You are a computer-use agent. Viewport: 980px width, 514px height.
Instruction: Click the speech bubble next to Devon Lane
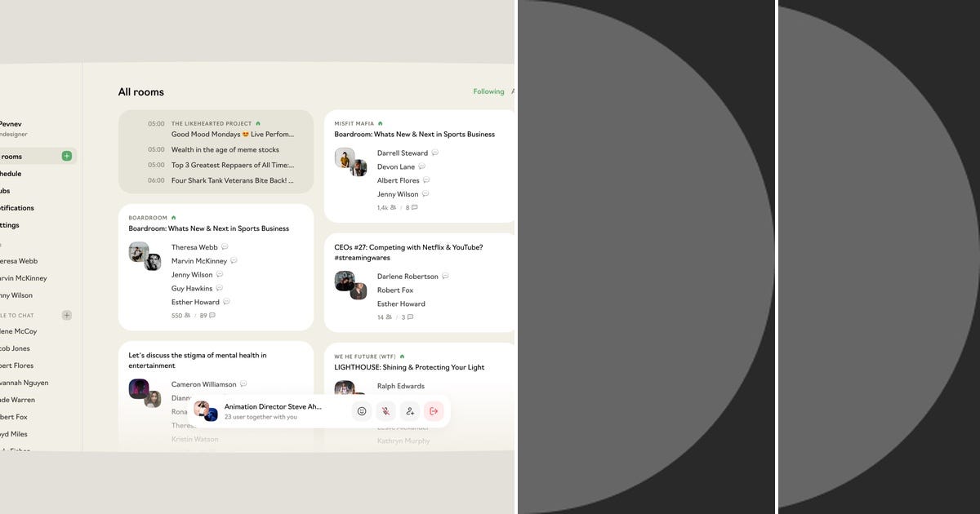click(421, 166)
